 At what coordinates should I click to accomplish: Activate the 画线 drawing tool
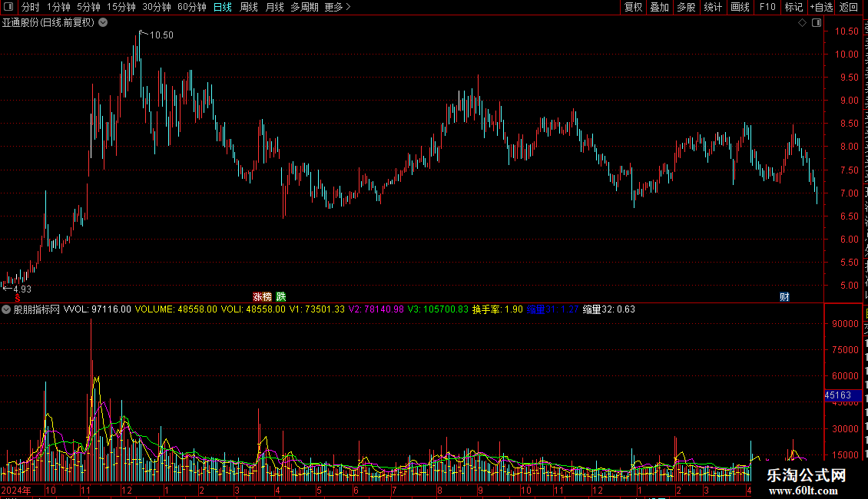click(x=740, y=7)
